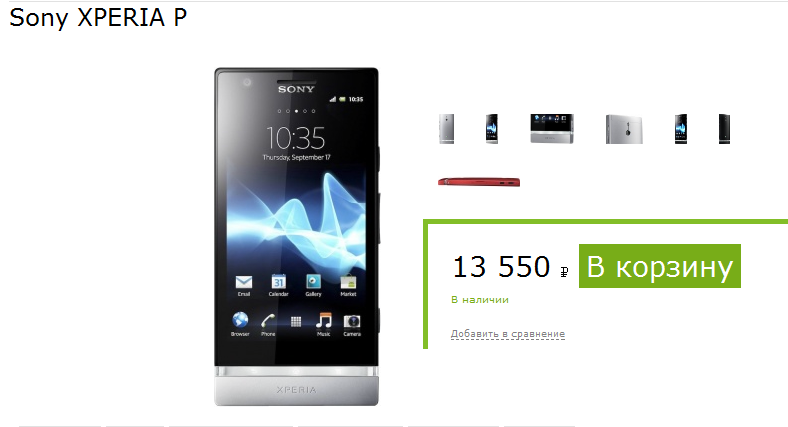This screenshot has height=427, width=788.
Task: Click the apps grid icon on phone screen
Action: coord(296,322)
